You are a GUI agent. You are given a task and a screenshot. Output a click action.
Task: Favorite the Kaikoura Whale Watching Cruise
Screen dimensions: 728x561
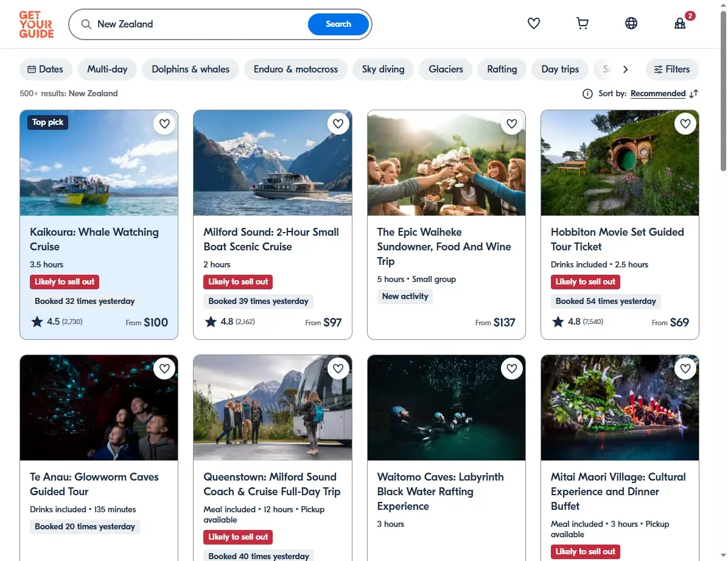[164, 124]
